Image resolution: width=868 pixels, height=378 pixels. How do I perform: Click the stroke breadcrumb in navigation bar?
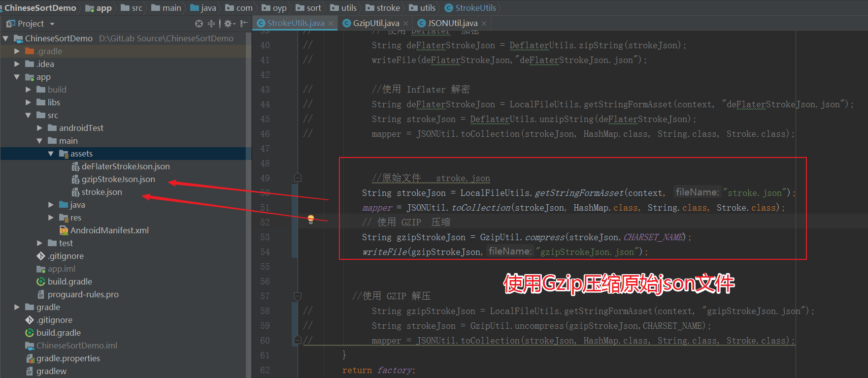pos(383,8)
